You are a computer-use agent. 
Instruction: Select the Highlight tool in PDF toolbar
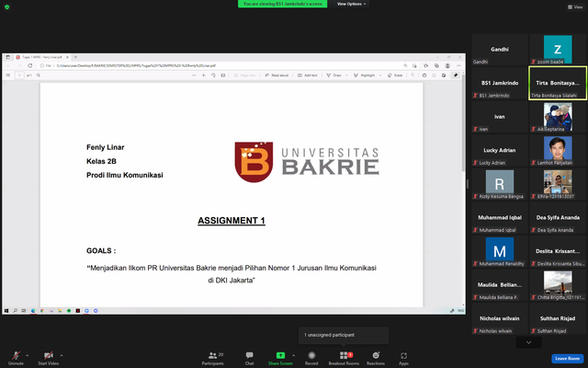pyautogui.click(x=365, y=75)
